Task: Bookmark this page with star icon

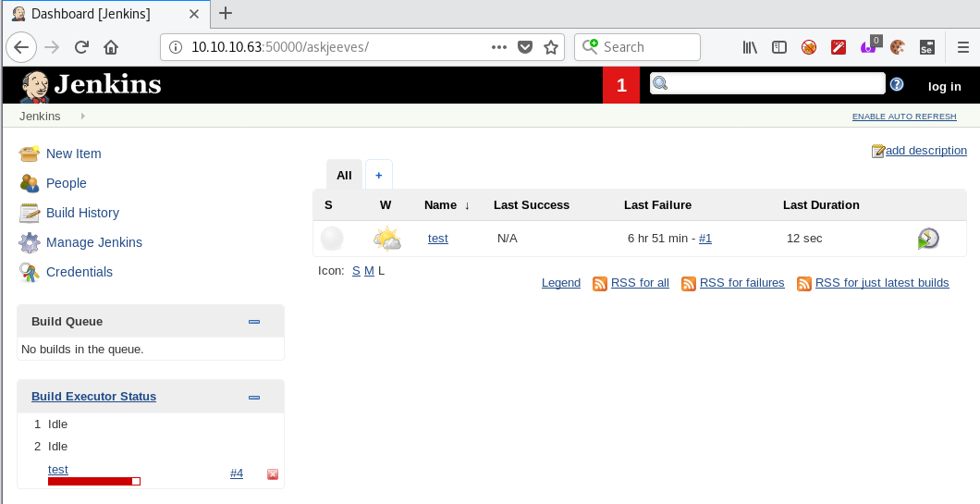Action: pos(551,47)
